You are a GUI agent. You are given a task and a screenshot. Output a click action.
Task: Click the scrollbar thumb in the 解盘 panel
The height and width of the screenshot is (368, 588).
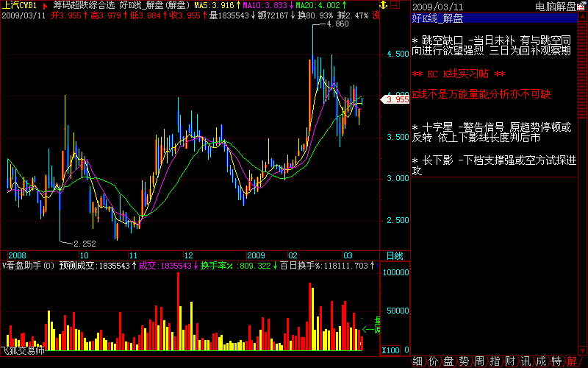(x=582, y=70)
